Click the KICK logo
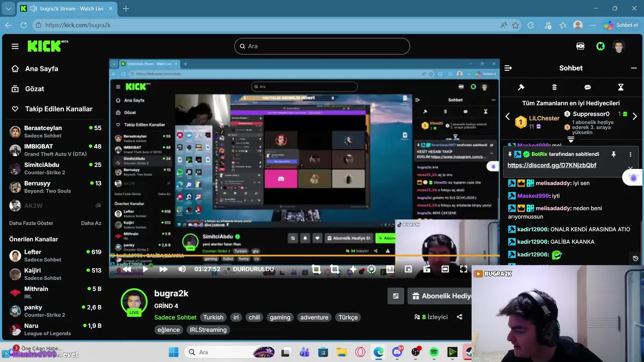 tap(48, 46)
